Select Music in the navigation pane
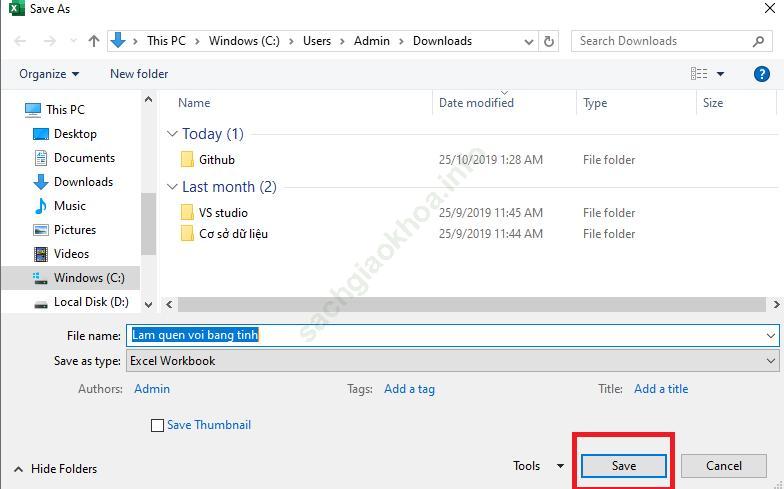This screenshot has width=784, height=489. [70, 206]
